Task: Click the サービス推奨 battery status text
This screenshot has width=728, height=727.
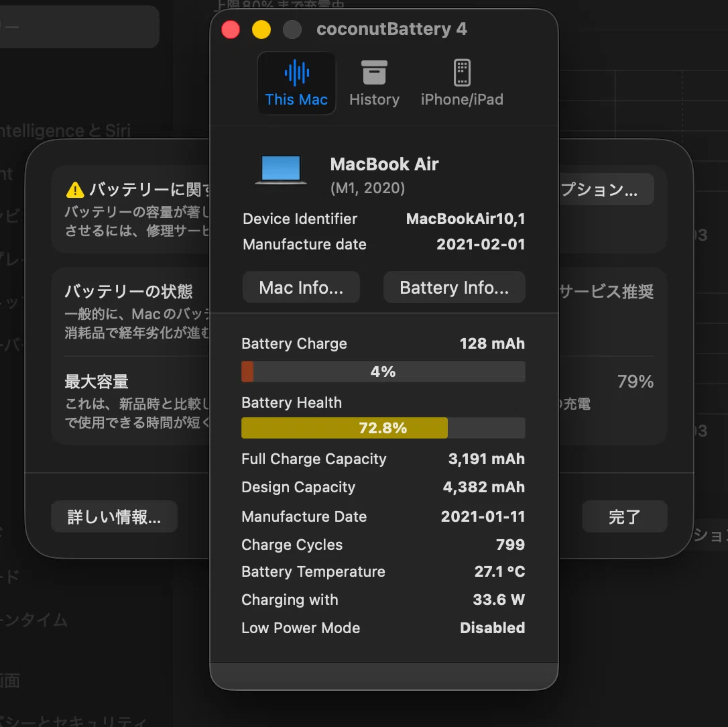Action: click(x=606, y=292)
